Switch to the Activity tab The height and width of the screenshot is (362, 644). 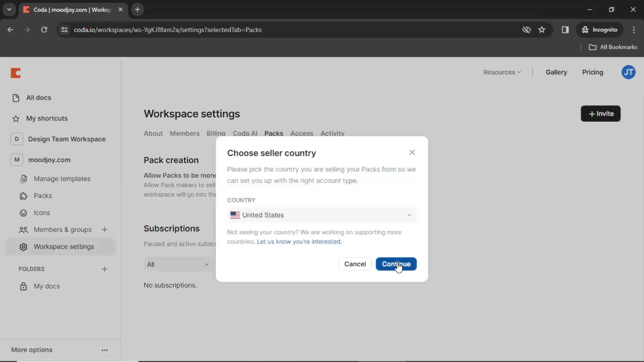[332, 133]
